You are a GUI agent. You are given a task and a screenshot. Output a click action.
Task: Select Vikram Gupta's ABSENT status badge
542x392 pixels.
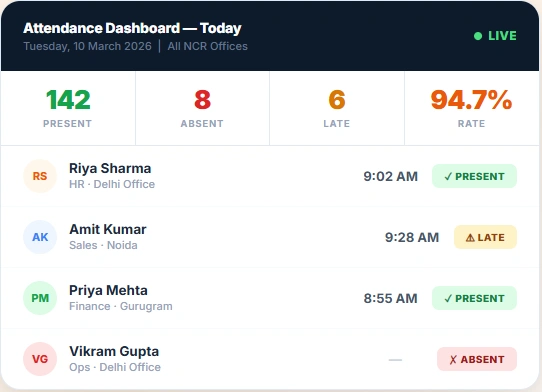click(477, 359)
